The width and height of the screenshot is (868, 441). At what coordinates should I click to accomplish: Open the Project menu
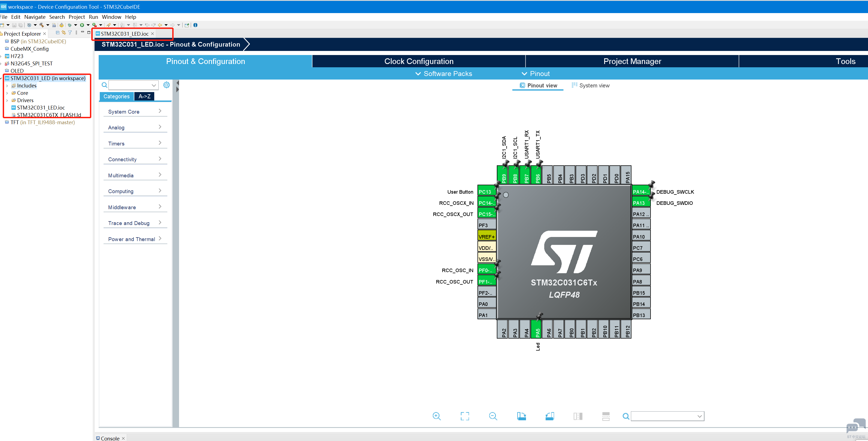[x=77, y=17]
